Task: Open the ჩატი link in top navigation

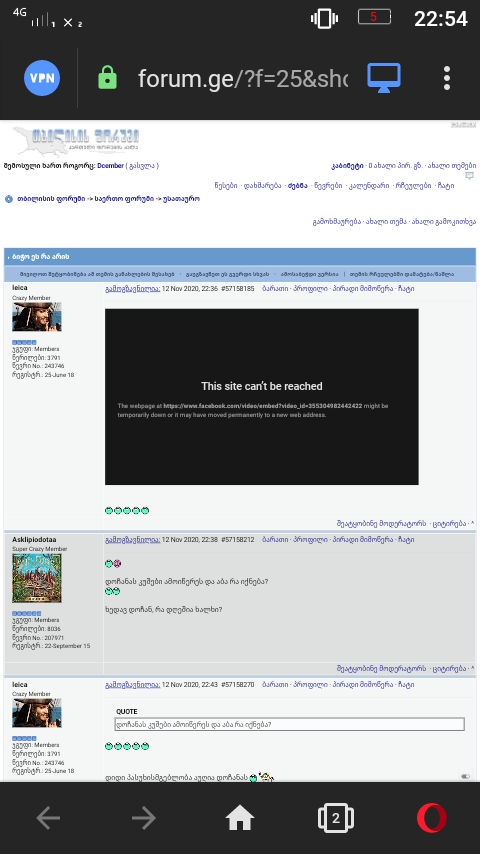Action: click(446, 185)
